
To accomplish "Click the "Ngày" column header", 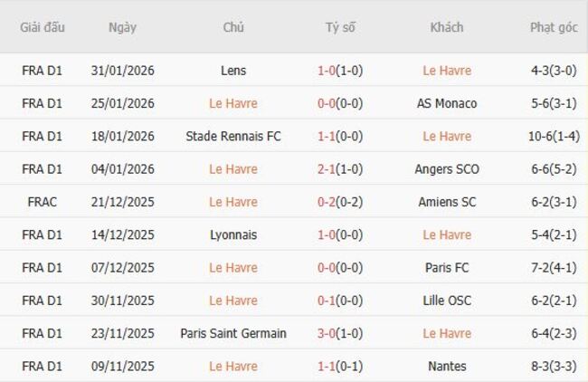I will [x=122, y=27].
